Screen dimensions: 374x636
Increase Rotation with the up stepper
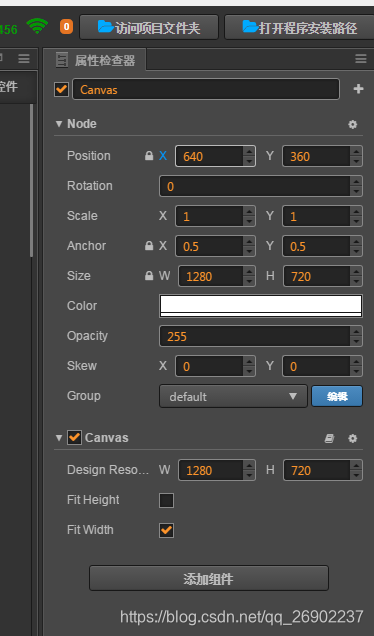point(356,181)
